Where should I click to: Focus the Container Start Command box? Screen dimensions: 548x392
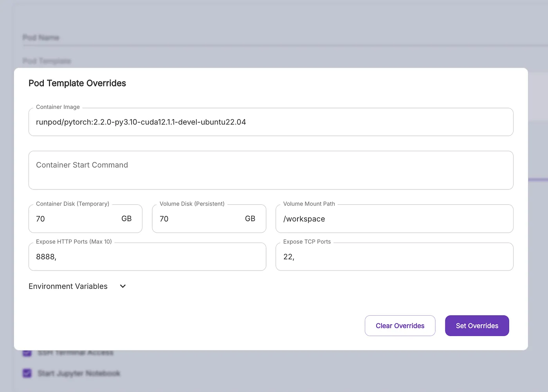(x=271, y=170)
